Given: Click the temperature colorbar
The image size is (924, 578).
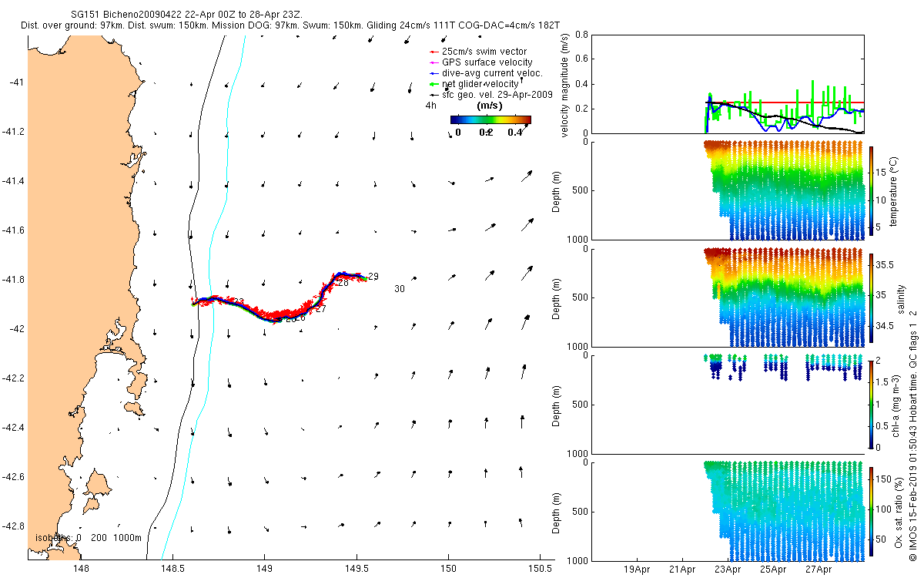Looking at the screenshot, I should click(872, 190).
